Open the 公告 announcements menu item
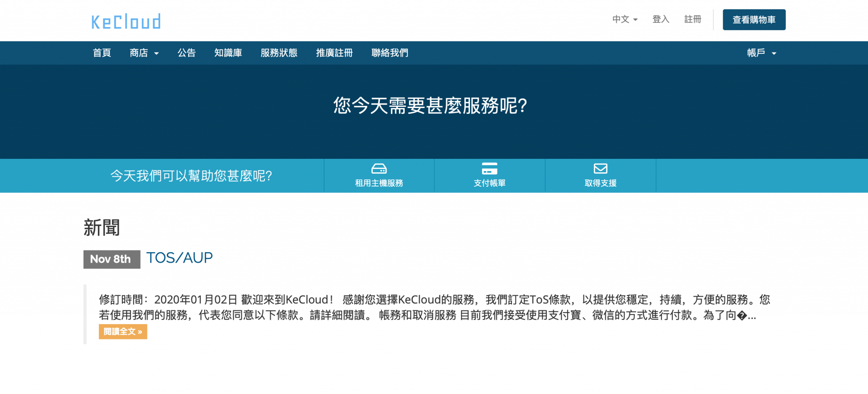868x394 pixels. point(186,53)
